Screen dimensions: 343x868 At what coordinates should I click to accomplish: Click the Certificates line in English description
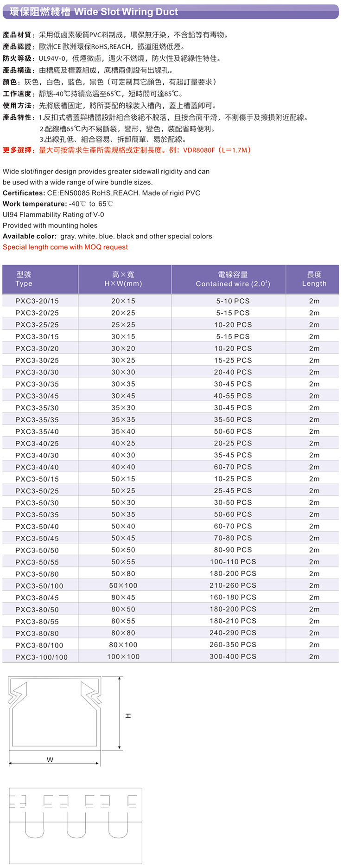(x=102, y=193)
